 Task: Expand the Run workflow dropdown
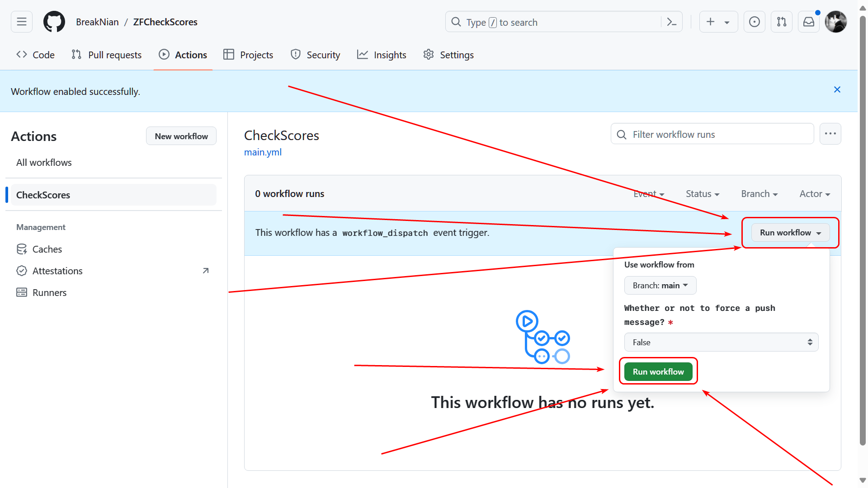tap(790, 233)
